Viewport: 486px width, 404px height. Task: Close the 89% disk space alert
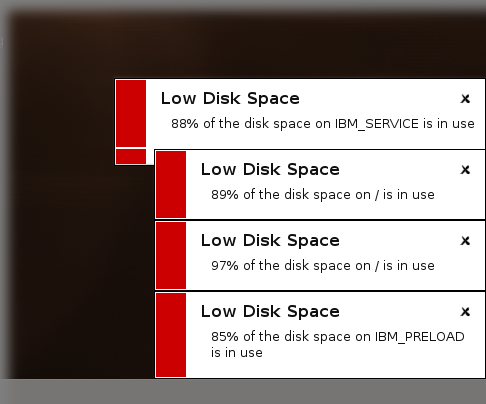465,170
